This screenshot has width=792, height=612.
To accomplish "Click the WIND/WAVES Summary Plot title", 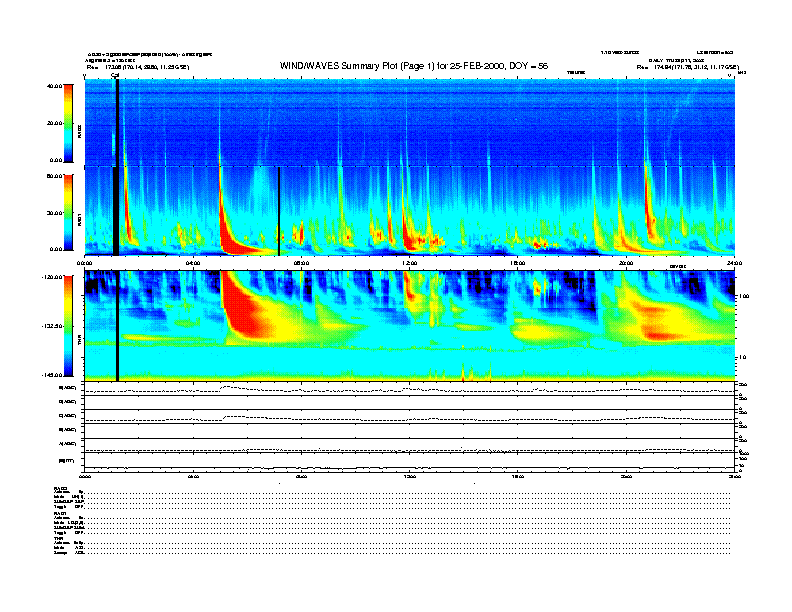I will [x=414, y=66].
